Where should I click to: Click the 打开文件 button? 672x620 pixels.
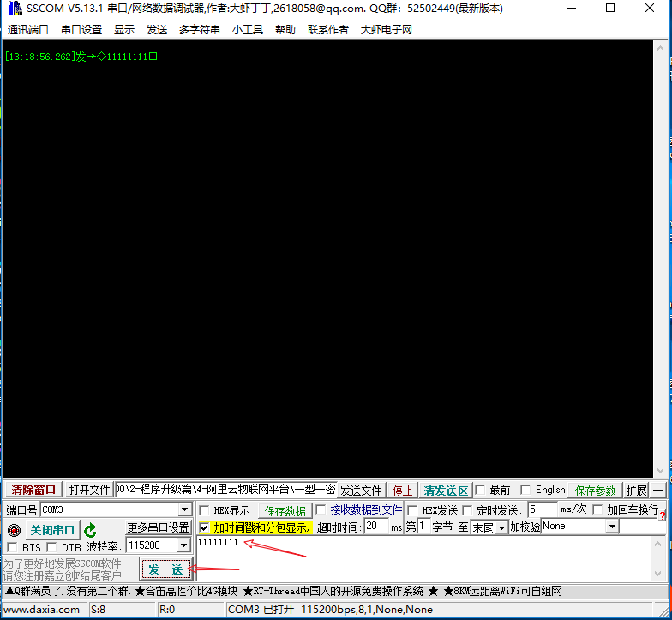tap(89, 490)
